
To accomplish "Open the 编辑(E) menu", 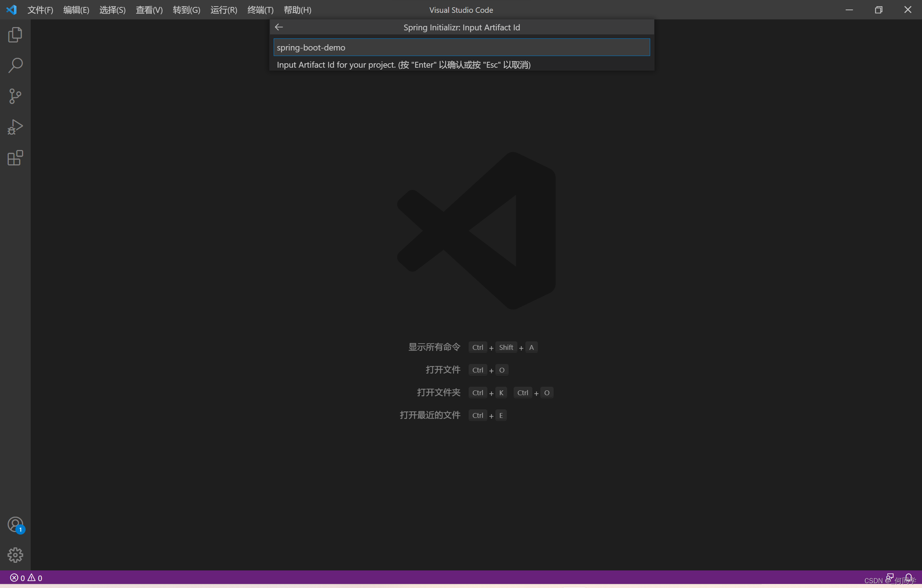I will click(76, 10).
